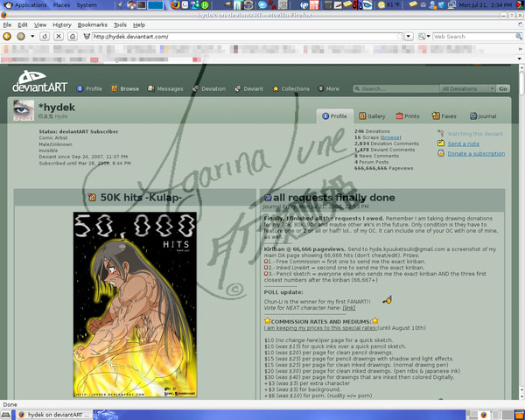Viewport: 525px width, 420px height.
Task: Go back with the browser Back arrow
Action: click(x=7, y=36)
